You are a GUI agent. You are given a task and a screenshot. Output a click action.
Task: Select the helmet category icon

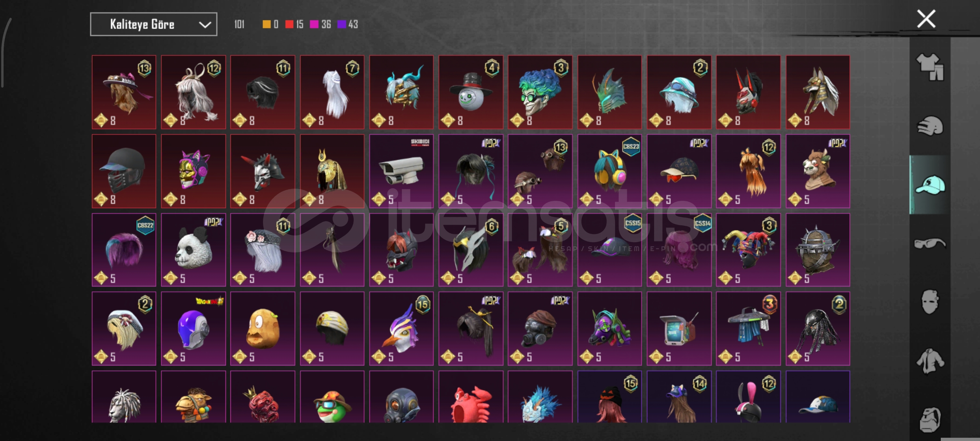[x=930, y=126]
